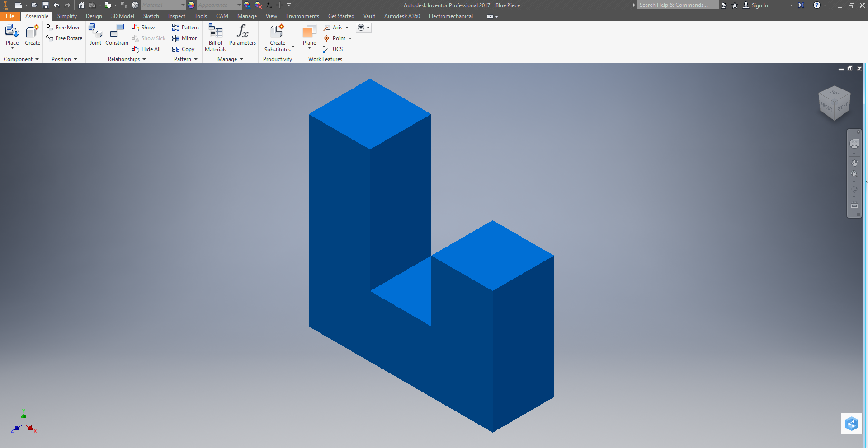Click the RIGHT face of the ViewCube
The height and width of the screenshot is (448, 868).
(x=842, y=107)
